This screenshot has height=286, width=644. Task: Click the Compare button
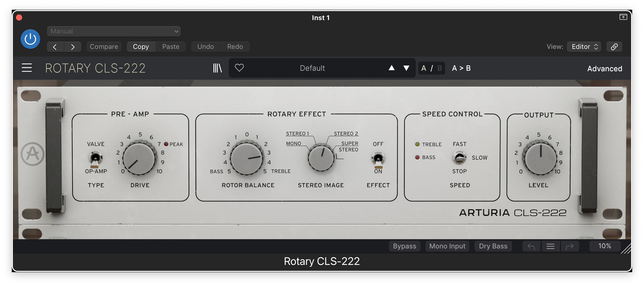(x=104, y=47)
